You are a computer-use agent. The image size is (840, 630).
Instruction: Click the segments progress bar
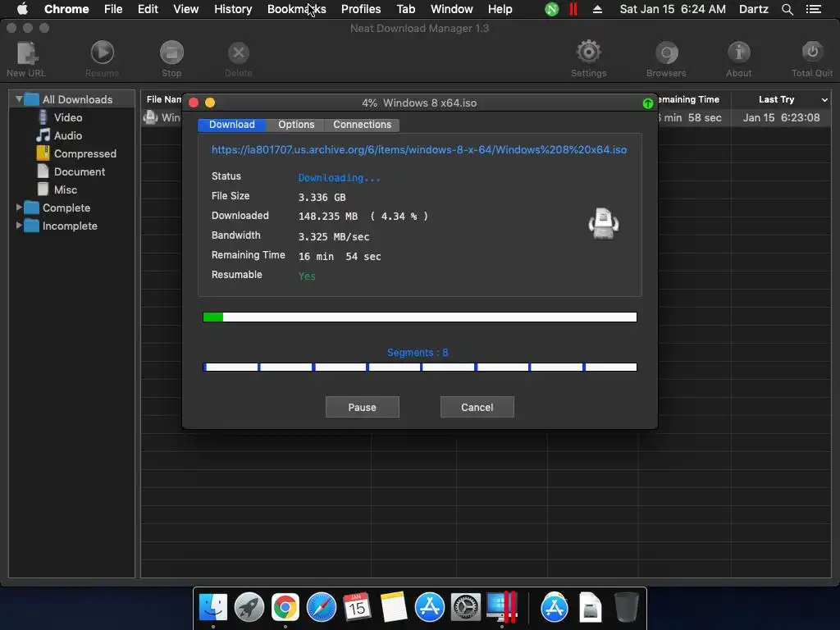[420, 367]
